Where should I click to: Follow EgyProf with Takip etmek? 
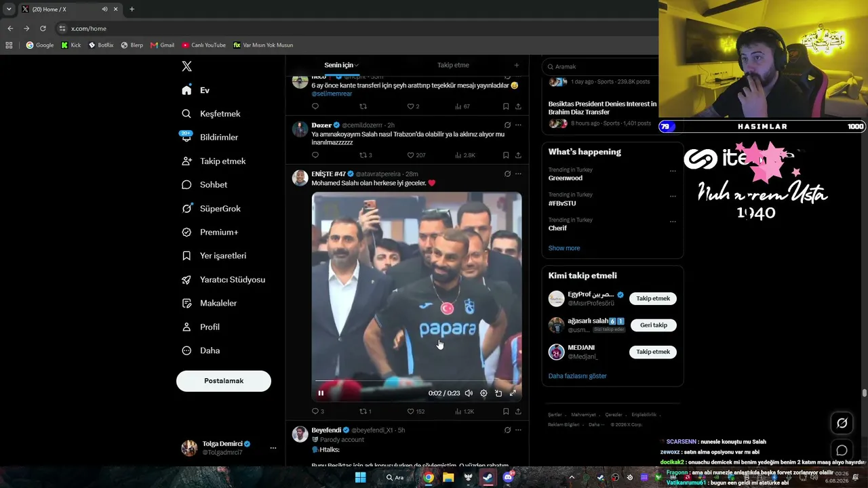pyautogui.click(x=653, y=299)
